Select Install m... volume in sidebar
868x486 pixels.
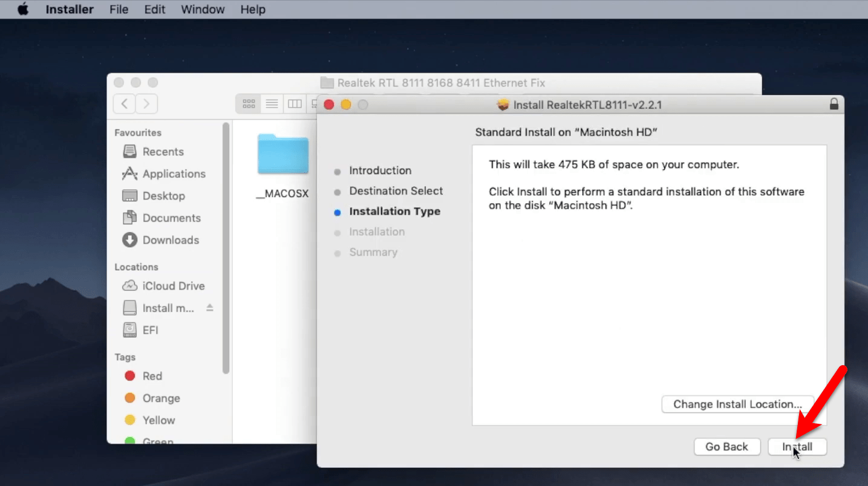(158, 308)
